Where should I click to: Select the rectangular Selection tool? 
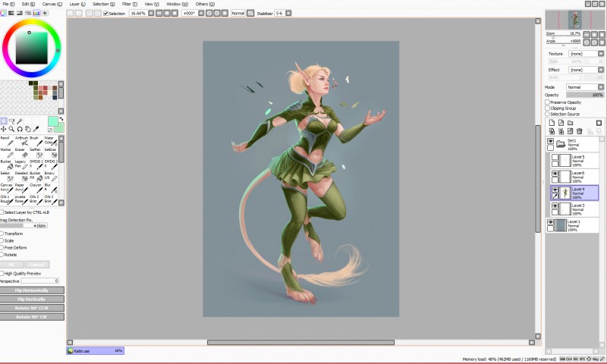[x=4, y=121]
